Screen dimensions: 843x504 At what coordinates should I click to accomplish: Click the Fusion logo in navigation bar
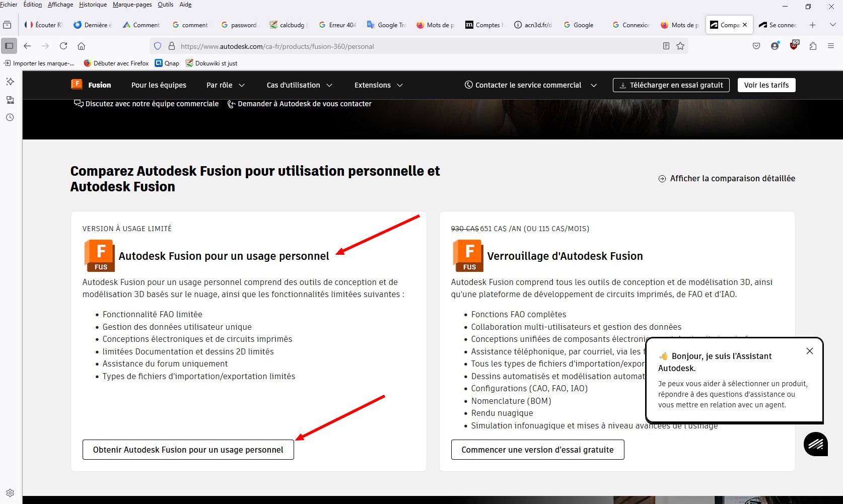(x=91, y=85)
